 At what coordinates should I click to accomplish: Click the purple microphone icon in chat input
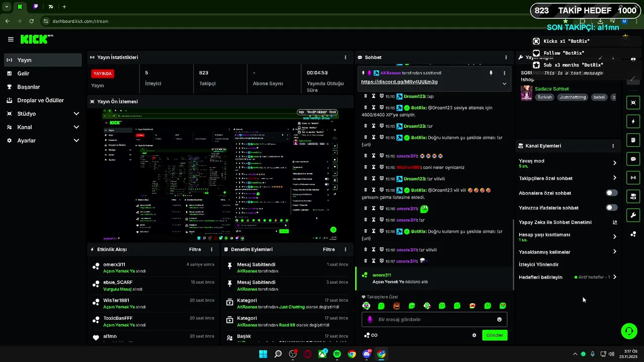(370, 319)
